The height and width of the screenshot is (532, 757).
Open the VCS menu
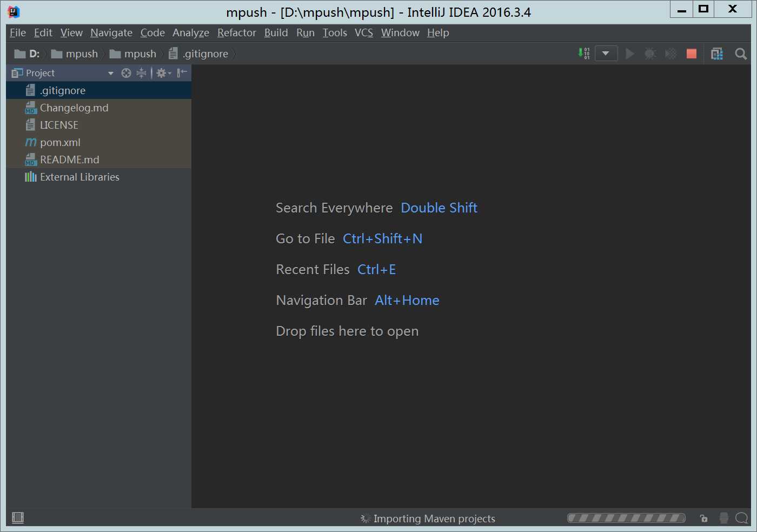pyautogui.click(x=364, y=32)
